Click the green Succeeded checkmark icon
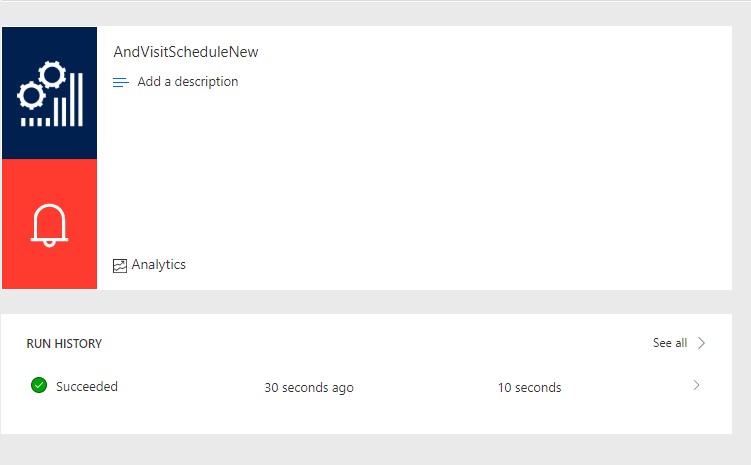751x465 pixels. pos(39,386)
